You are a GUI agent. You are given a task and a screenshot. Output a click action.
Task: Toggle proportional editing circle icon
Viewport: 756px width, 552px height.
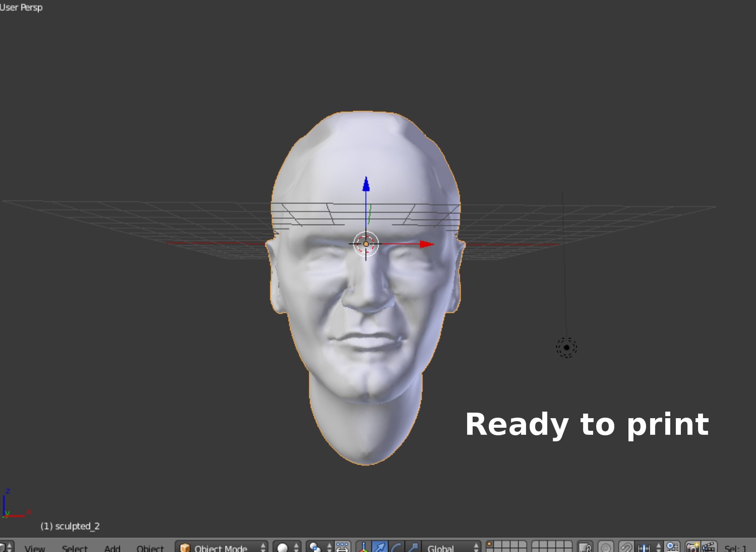606,547
